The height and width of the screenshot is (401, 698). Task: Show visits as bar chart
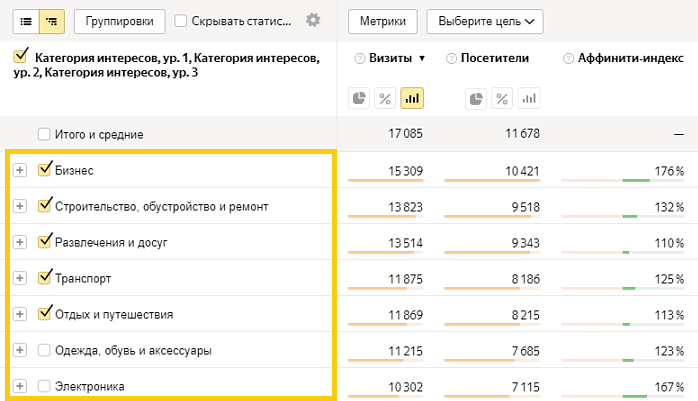411,98
